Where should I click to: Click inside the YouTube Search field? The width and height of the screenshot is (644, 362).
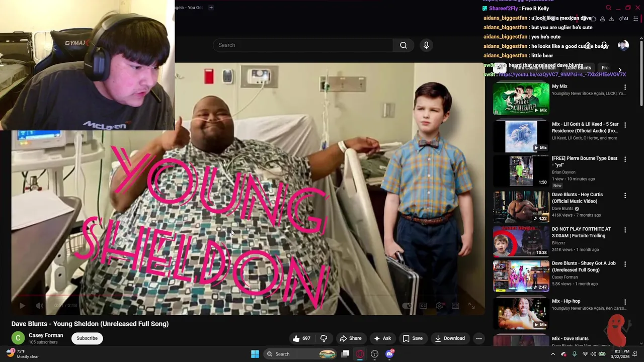coord(303,45)
